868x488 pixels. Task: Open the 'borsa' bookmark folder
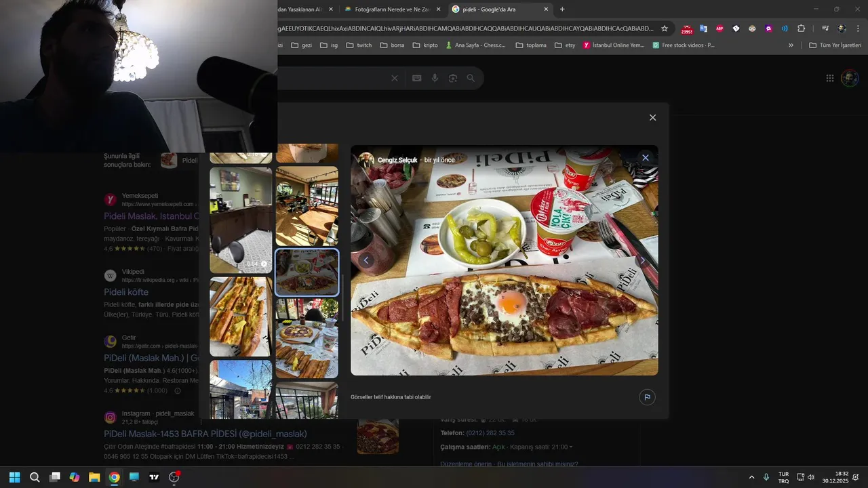(392, 45)
